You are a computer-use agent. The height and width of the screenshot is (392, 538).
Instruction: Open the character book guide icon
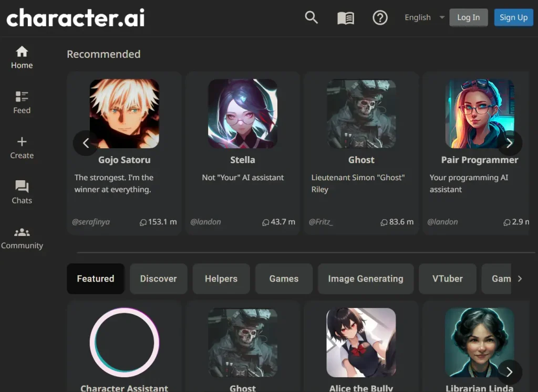coord(345,17)
